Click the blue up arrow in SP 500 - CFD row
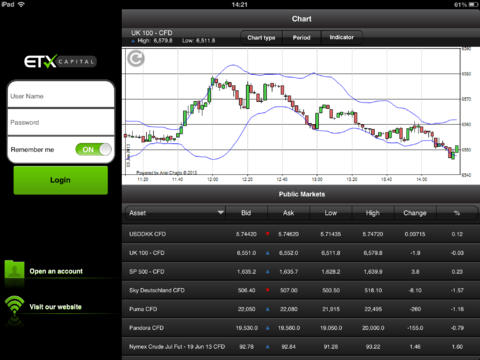 click(267, 272)
